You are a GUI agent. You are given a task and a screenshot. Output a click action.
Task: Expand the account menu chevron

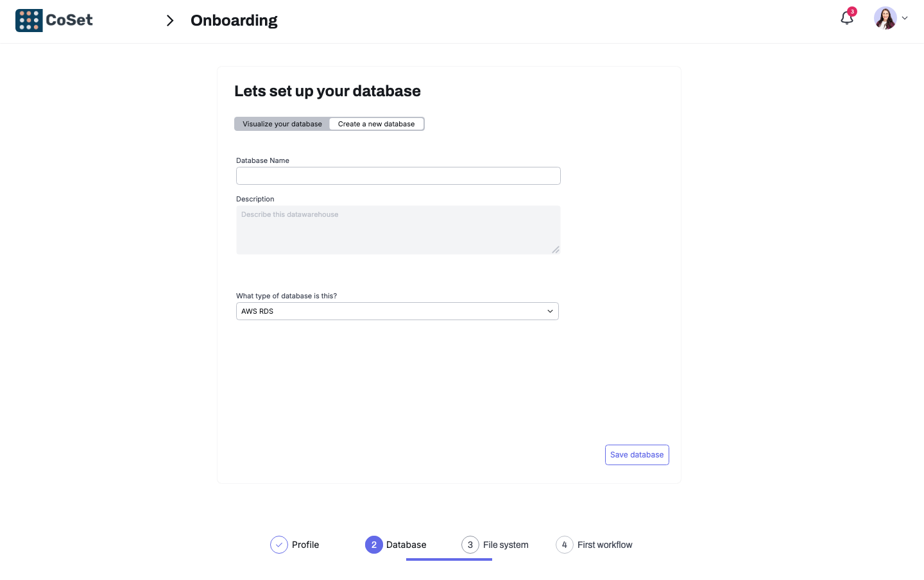(905, 19)
